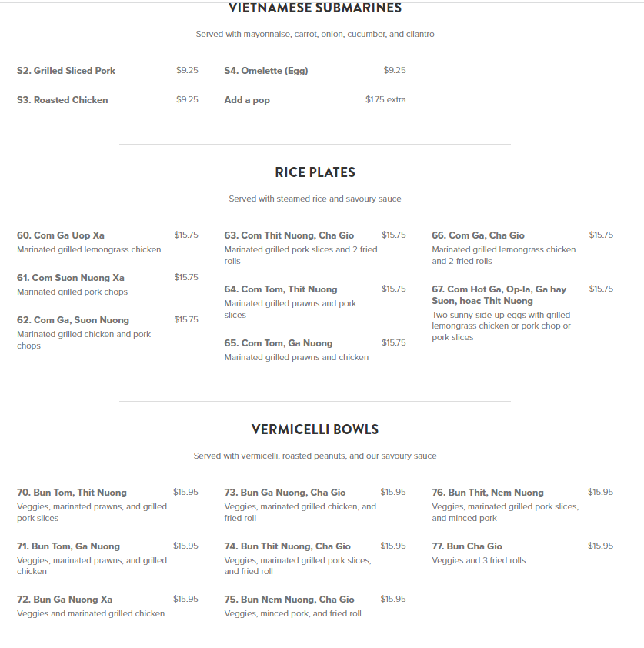Screen dimensions: 644x648
Task: Select 60. Com Ga Uop Xa
Action: (x=61, y=235)
